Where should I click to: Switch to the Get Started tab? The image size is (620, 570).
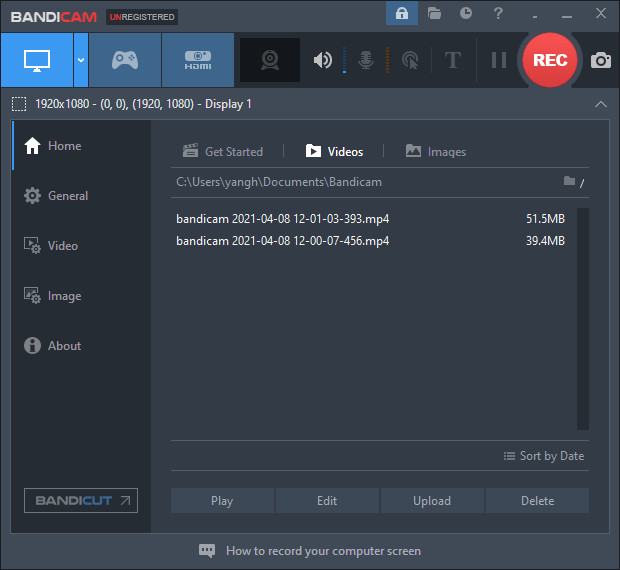[x=223, y=152]
